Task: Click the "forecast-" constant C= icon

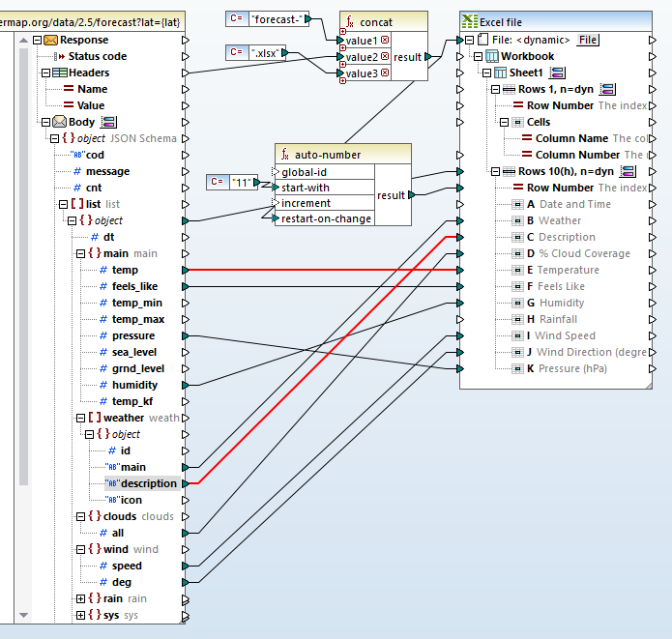Action: (237, 18)
